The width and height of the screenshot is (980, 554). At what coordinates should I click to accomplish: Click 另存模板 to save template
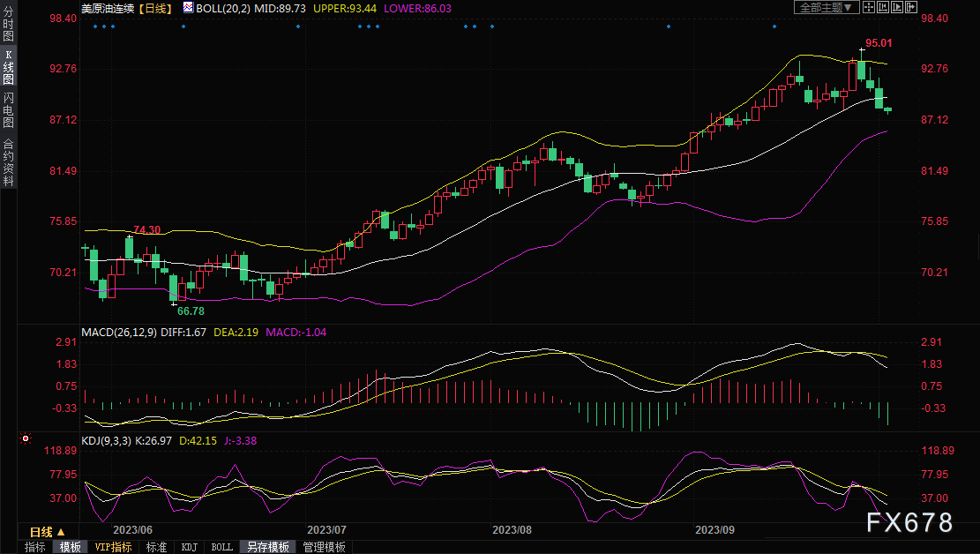(x=268, y=547)
